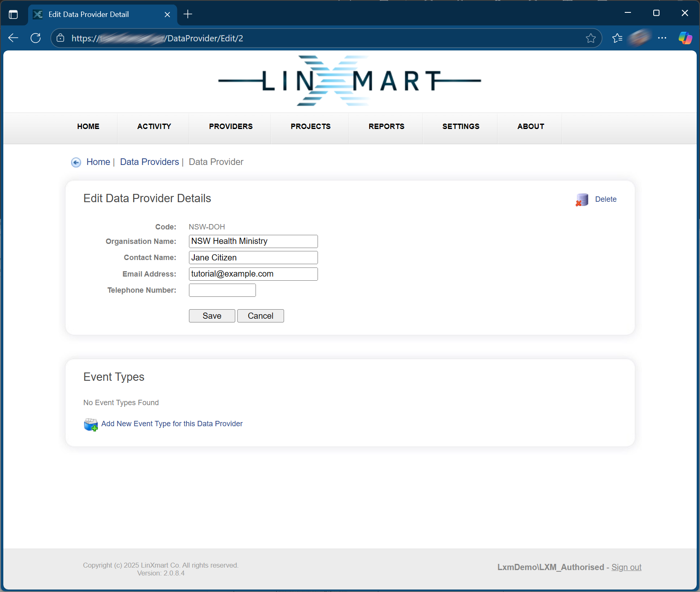
Task: Click into the Organisation Name field
Action: (x=253, y=241)
